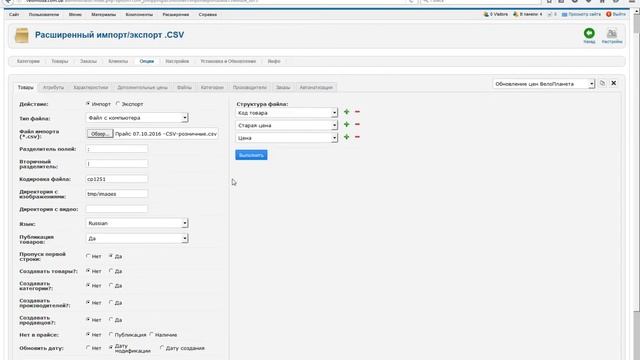Open the Справка menu
The height and width of the screenshot is (360, 640).
point(208,14)
